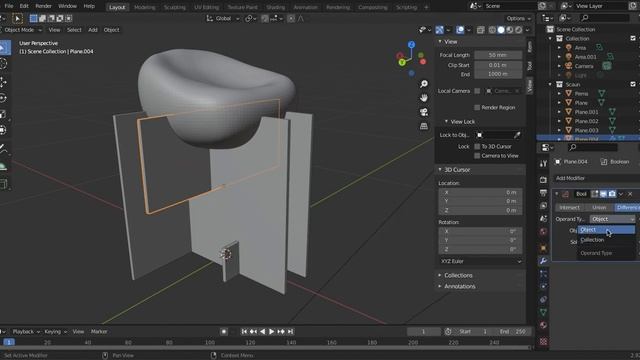Image resolution: width=640 pixels, height=360 pixels.
Task: Open the World properties tab icon
Action: [543, 232]
